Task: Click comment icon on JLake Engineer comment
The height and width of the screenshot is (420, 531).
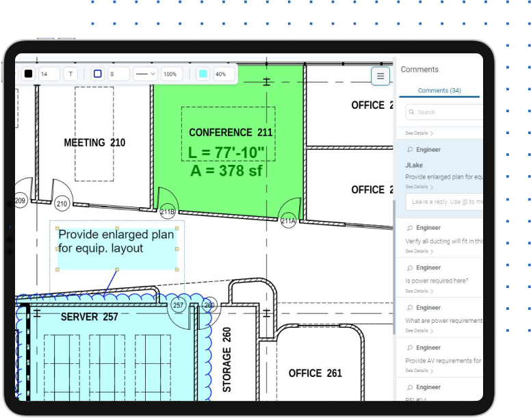Action: coord(410,150)
